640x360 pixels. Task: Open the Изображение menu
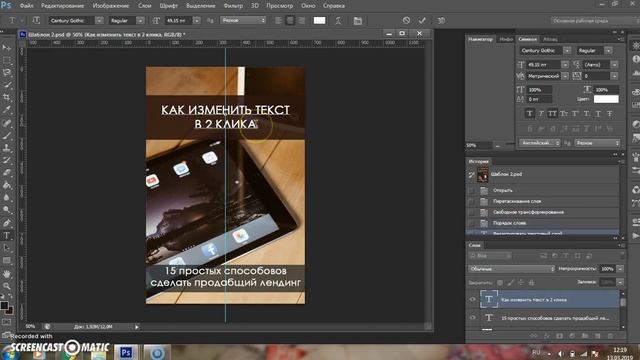click(x=111, y=6)
